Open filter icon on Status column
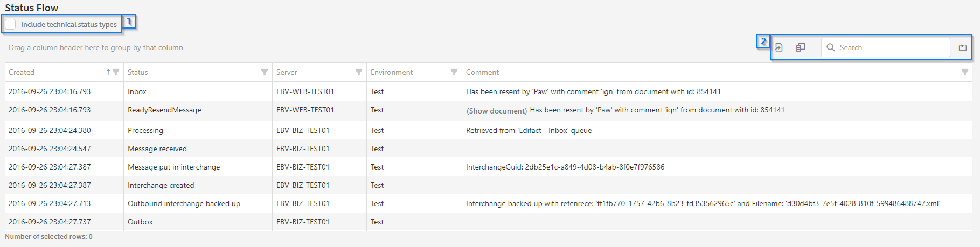 [x=265, y=72]
